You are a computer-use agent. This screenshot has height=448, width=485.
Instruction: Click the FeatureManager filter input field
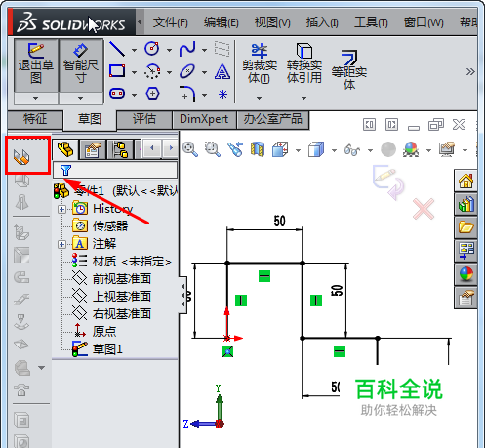[115, 170]
